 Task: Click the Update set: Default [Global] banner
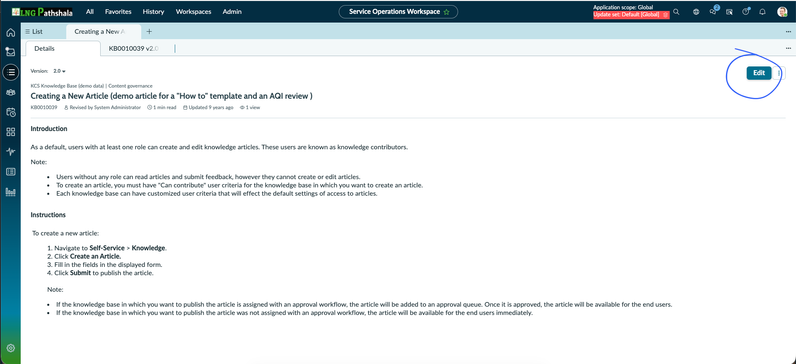[x=632, y=15]
